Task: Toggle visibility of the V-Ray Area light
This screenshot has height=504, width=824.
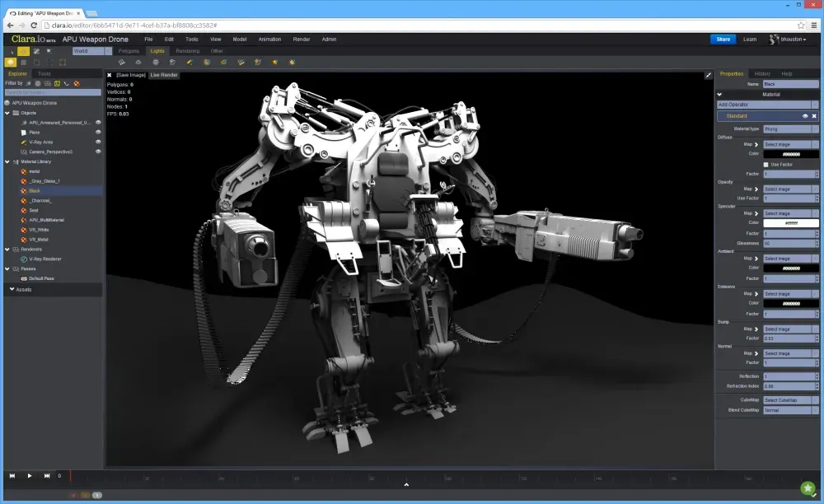Action: point(96,142)
